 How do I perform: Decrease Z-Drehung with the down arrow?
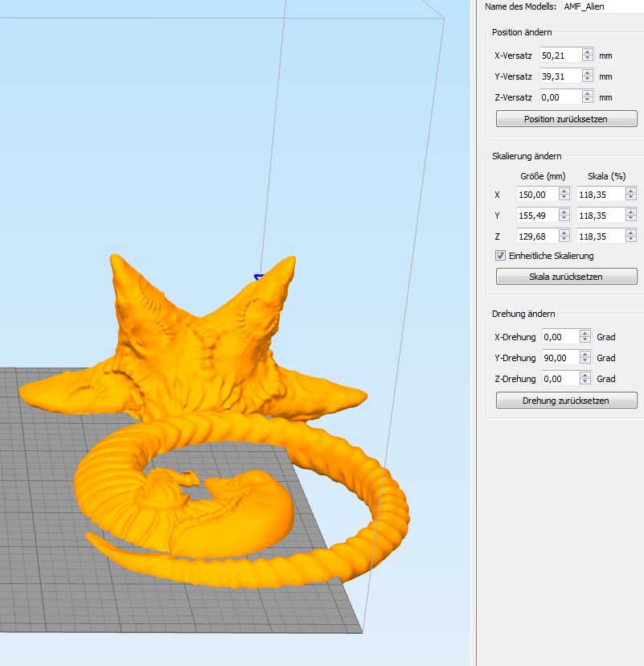point(585,382)
